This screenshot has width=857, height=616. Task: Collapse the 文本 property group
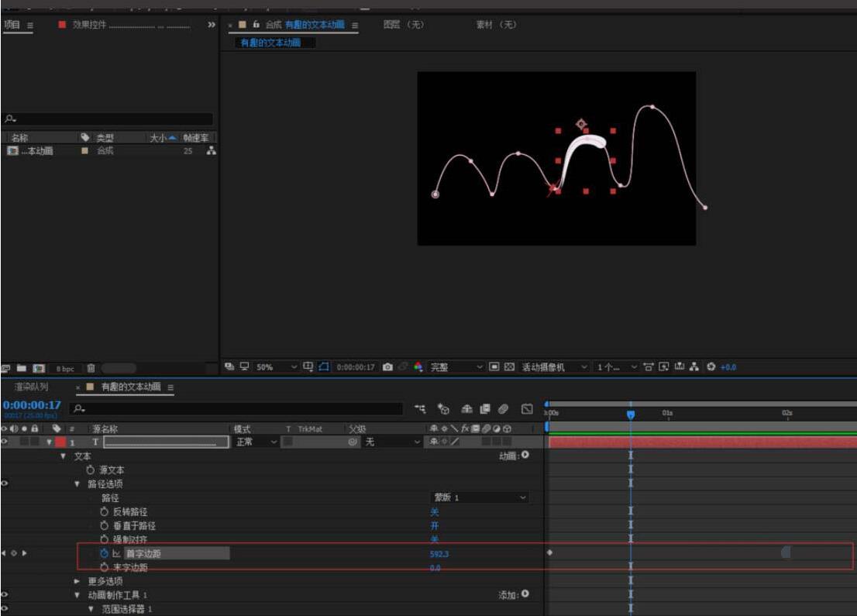[x=63, y=456]
